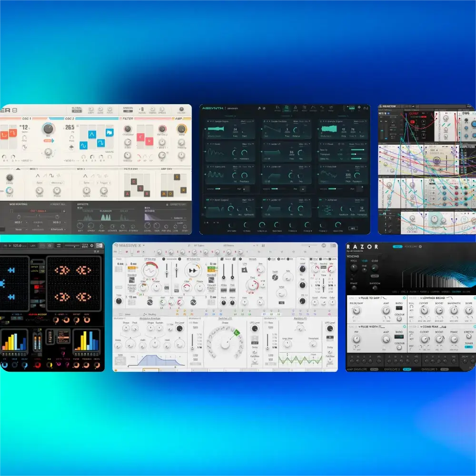Screen dimensions: 476x476
Task: Select the blue sine wave tile in OSC 2
Action: tap(83, 146)
